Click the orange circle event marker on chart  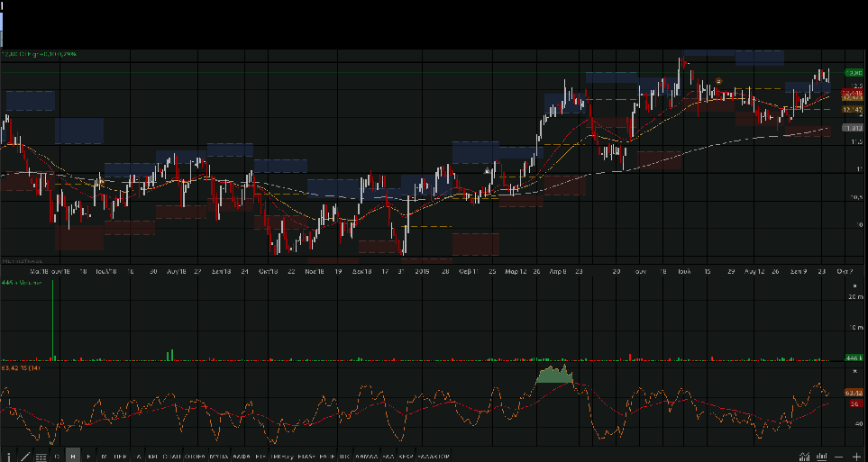point(717,81)
